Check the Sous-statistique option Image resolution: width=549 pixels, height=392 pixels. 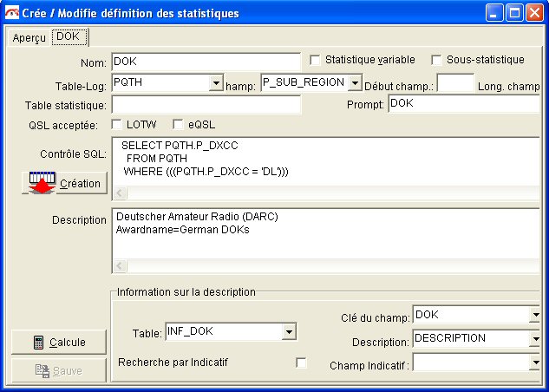click(437, 60)
